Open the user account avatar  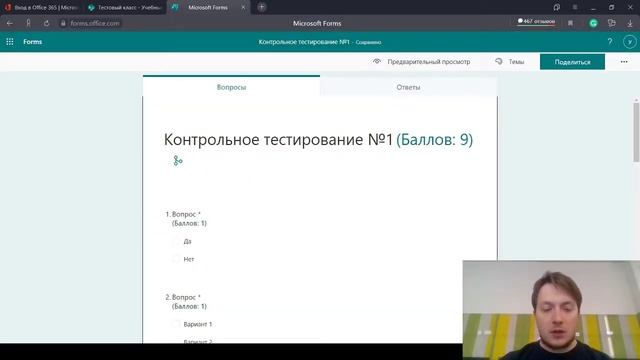[629, 42]
